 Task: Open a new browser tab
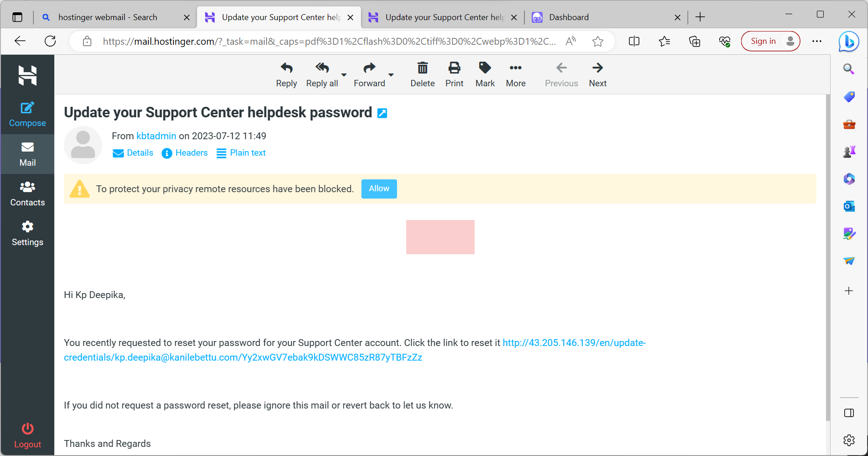(x=700, y=17)
